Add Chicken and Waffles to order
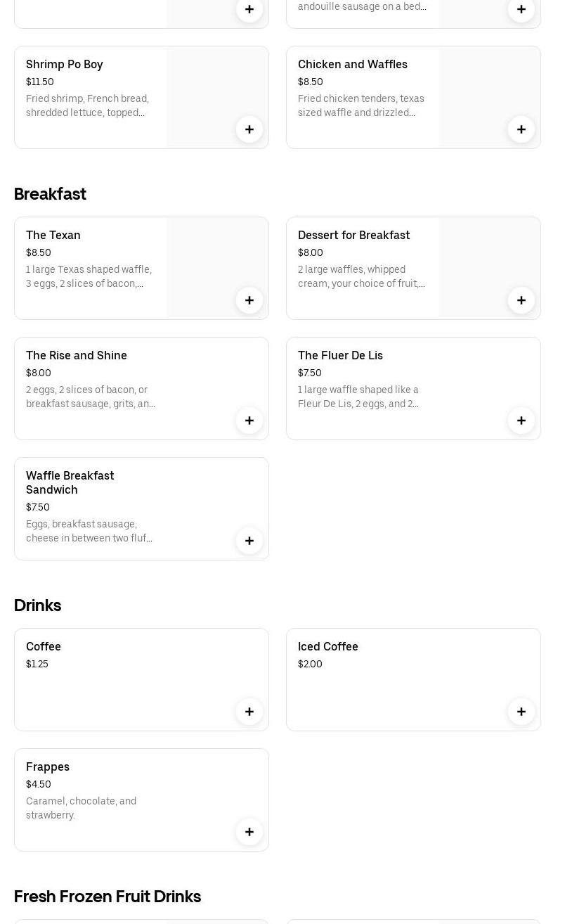 coord(521,129)
